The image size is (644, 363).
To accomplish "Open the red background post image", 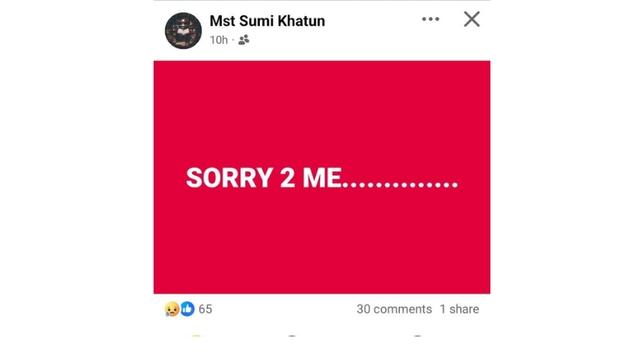I will [322, 177].
